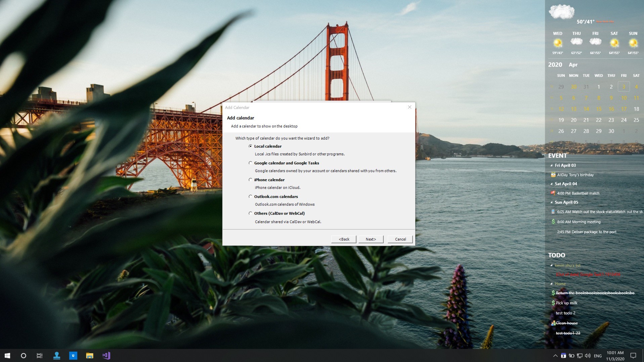Click the calculator icon beside the stock status event
644x362 pixels.
(553, 211)
